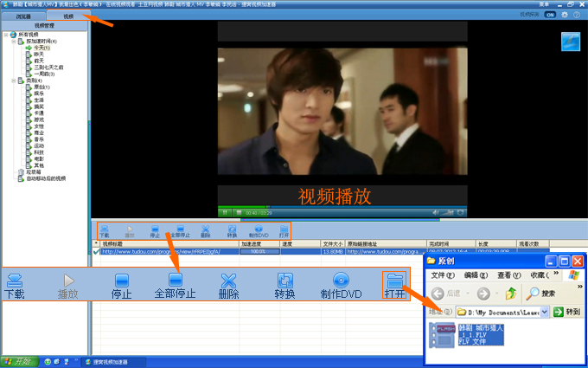Toggle the 视频探测 ON switch
Image resolution: width=588 pixels, height=368 pixels.
coord(550,15)
